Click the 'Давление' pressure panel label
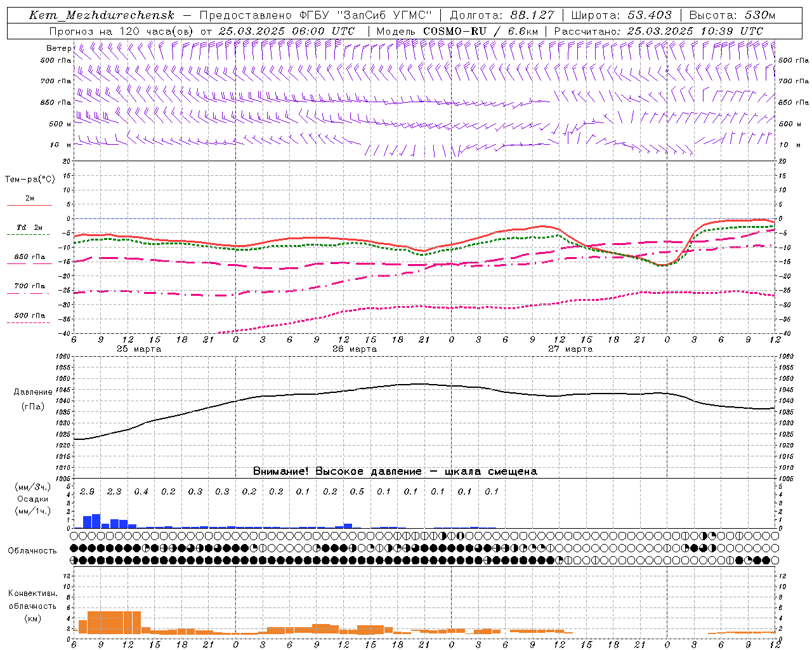Viewport: 812px width, 650px height. (x=33, y=392)
